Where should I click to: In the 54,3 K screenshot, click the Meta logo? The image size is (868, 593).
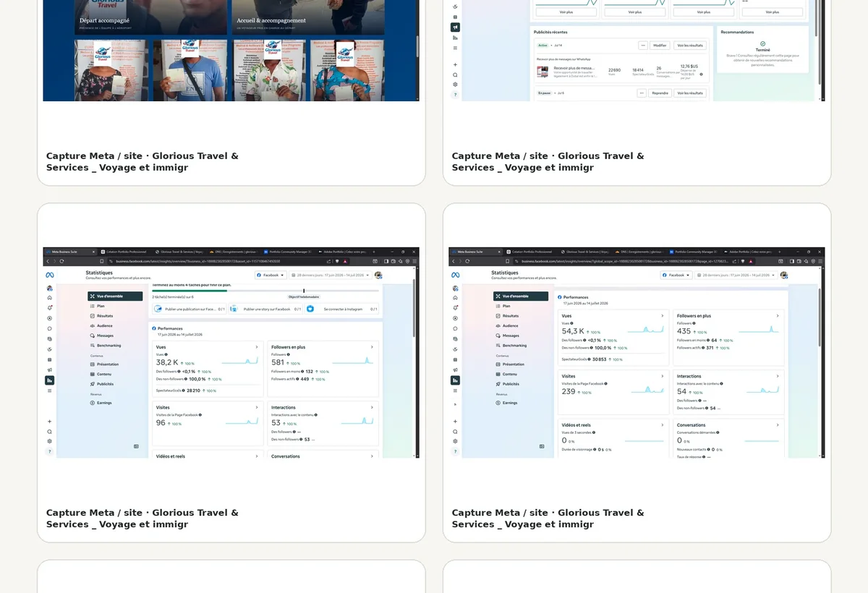[456, 275]
